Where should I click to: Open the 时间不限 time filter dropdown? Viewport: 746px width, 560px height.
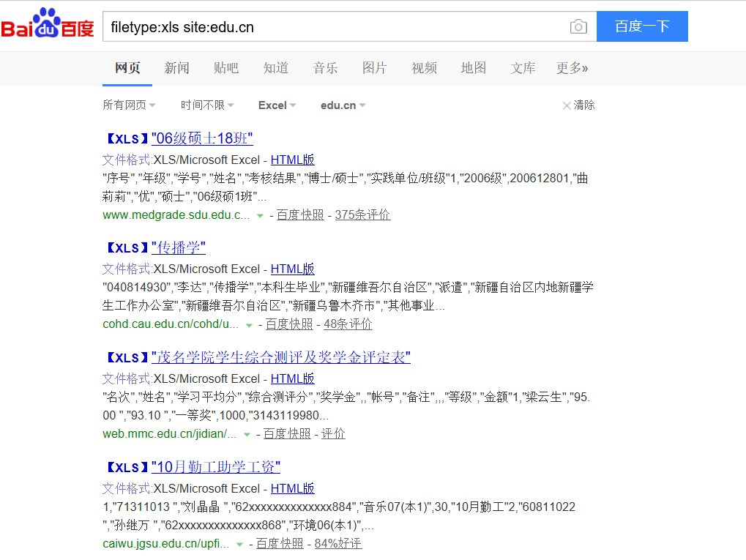tap(207, 105)
